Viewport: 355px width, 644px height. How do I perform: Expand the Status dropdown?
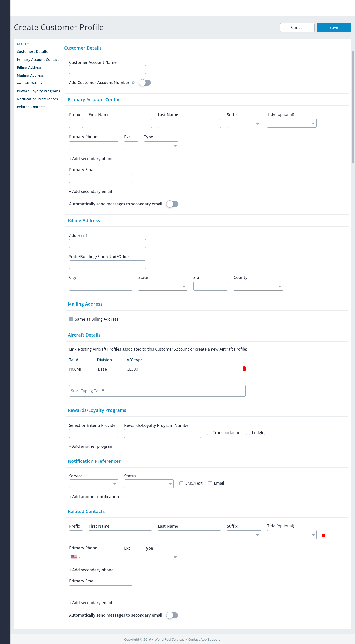pos(149,484)
